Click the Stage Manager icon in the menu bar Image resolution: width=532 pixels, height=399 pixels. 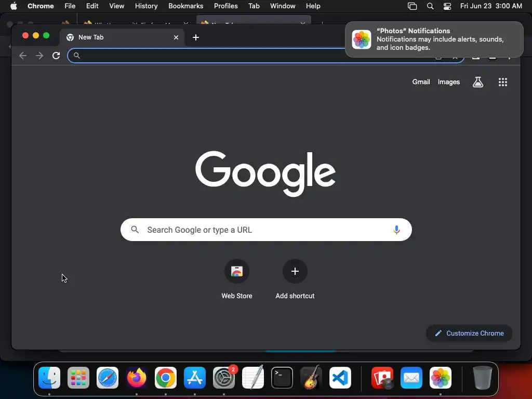coord(412,6)
